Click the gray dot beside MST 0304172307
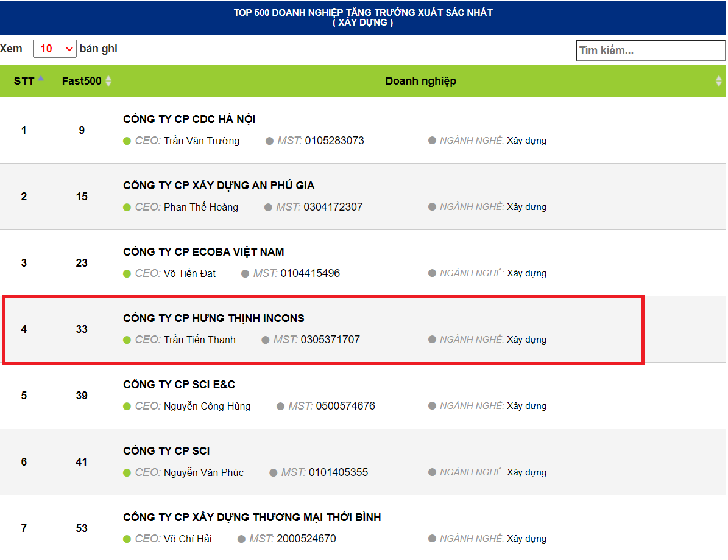Screen dimensions: 728x560 (x=268, y=208)
